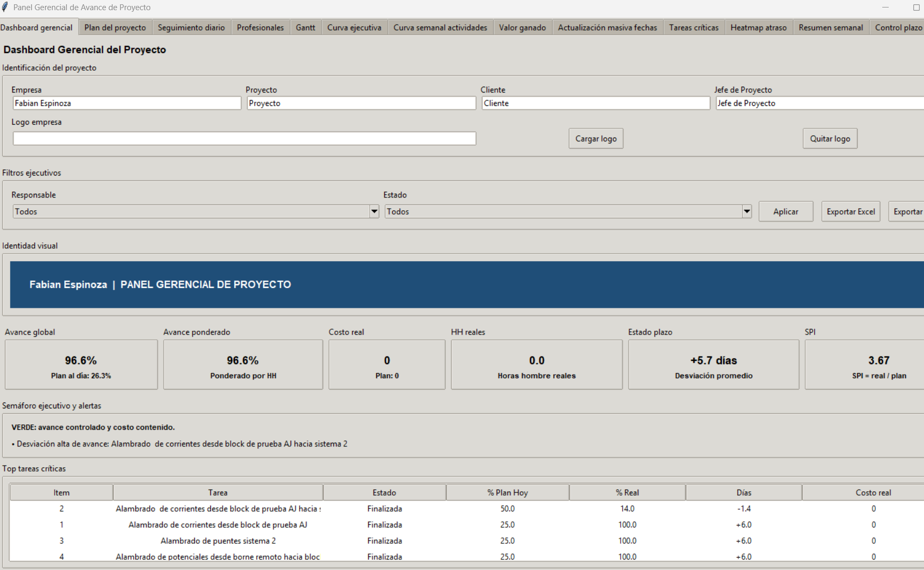Click the Quitar logo button
This screenshot has width=924, height=570.
(830, 139)
